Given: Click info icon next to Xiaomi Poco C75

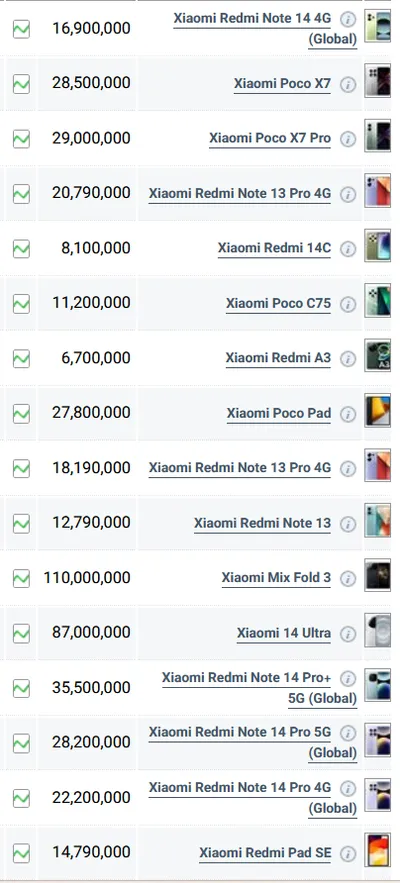Looking at the screenshot, I should (x=348, y=304).
